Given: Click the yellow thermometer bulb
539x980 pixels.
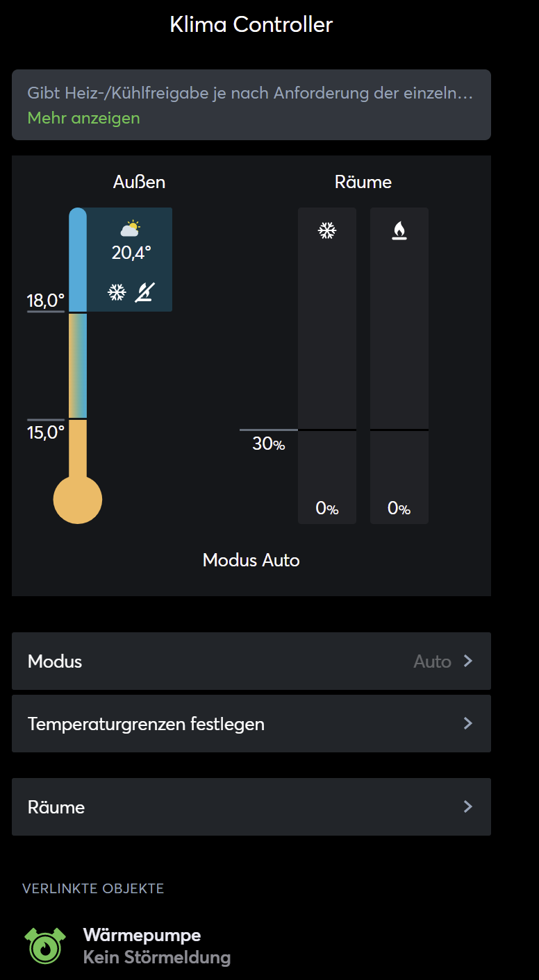Looking at the screenshot, I should point(78,499).
